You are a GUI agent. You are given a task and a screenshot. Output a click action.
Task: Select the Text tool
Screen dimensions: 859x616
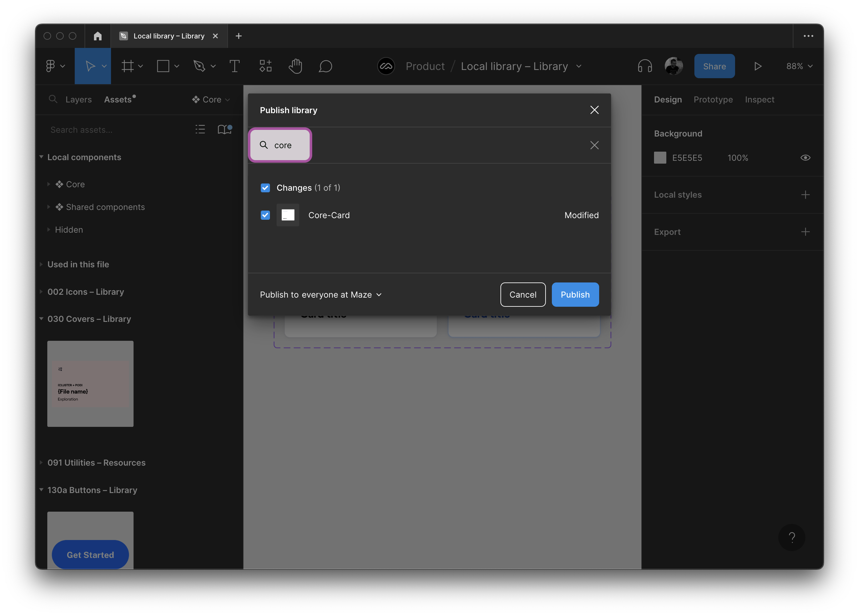(x=234, y=66)
